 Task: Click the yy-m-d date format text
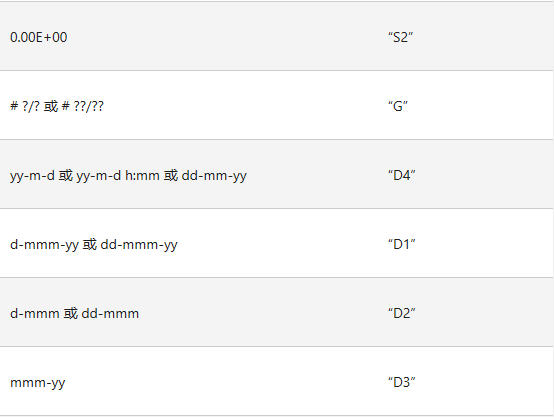(32, 176)
